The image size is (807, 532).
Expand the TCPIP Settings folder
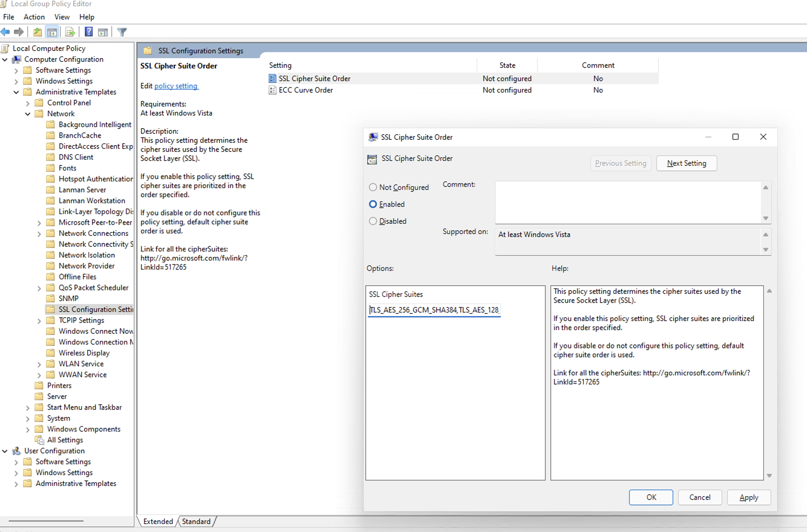coord(39,321)
